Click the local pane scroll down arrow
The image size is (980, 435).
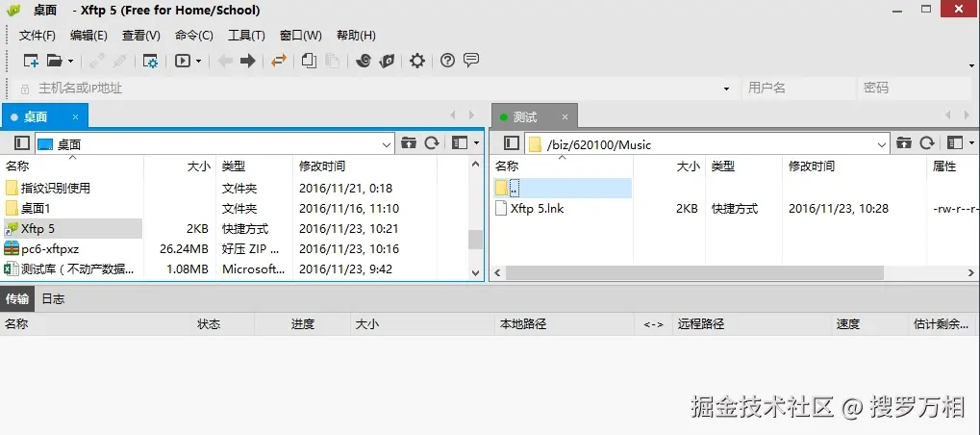pyautogui.click(x=476, y=273)
